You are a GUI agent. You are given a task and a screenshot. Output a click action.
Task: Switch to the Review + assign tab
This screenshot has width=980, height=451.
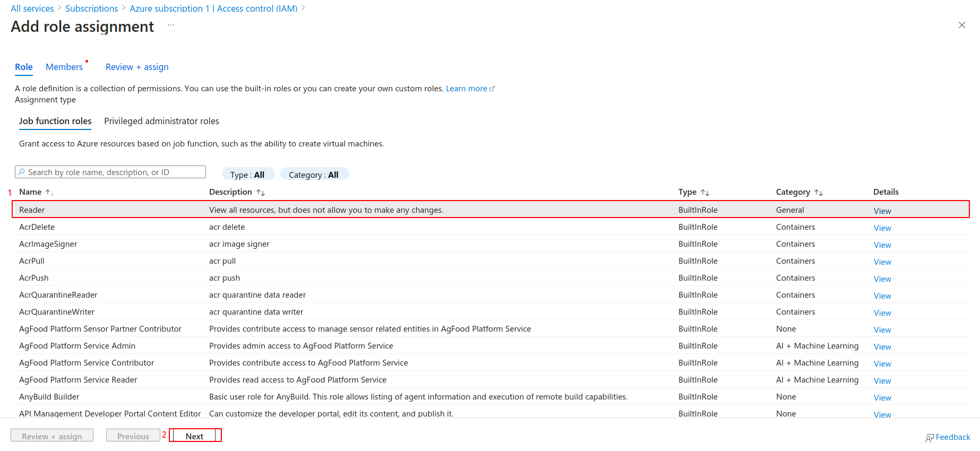(x=136, y=67)
